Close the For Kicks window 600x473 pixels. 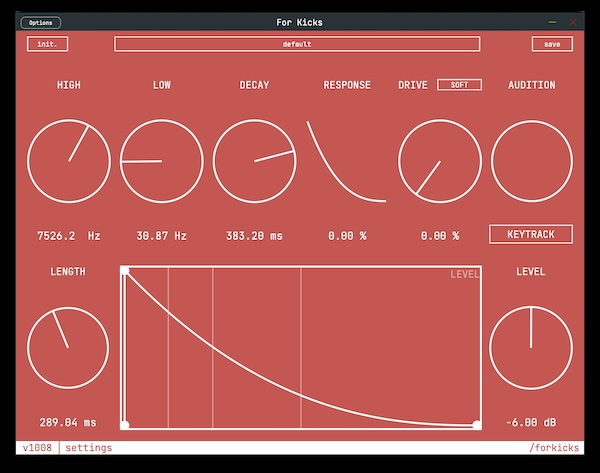573,22
